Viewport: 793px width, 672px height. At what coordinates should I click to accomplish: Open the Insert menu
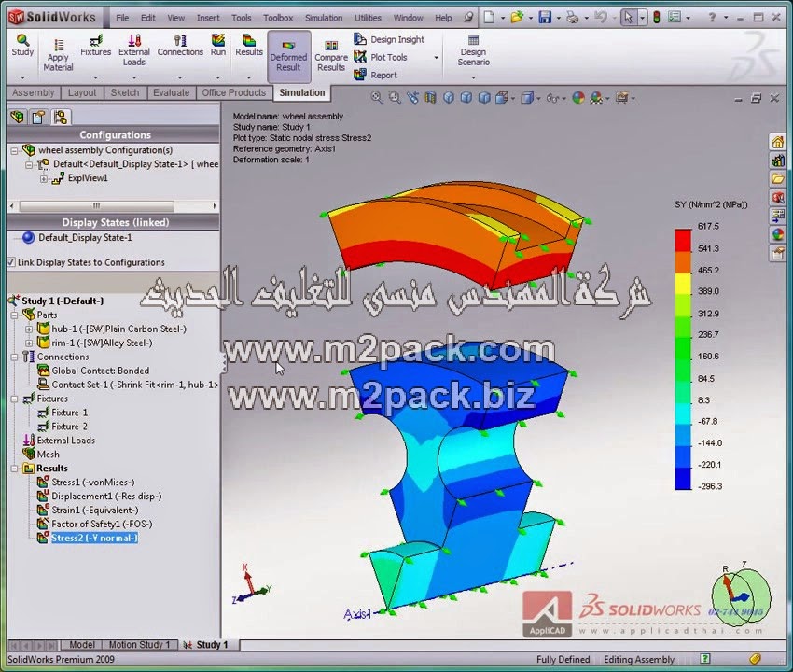click(208, 18)
